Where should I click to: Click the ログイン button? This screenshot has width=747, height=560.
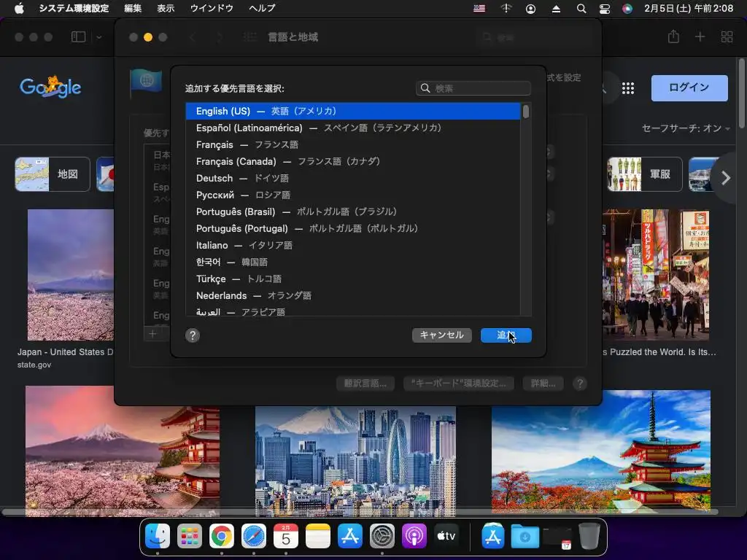(x=689, y=87)
